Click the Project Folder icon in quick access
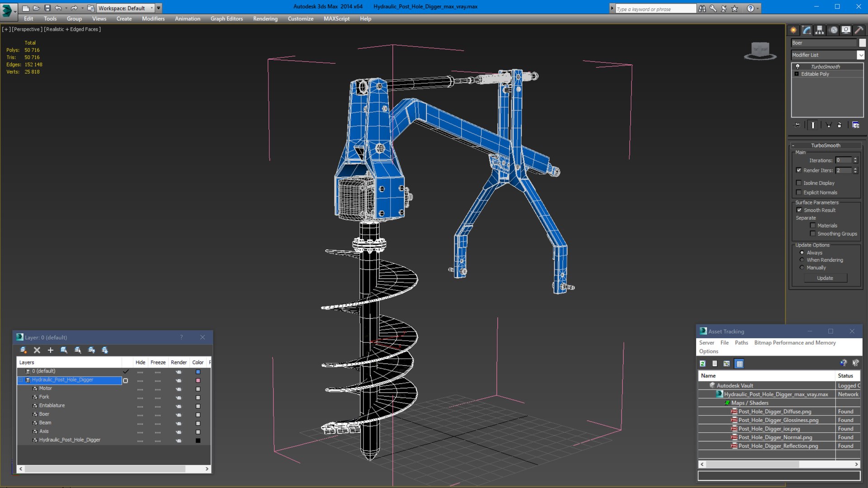The height and width of the screenshot is (488, 868). pos(90,8)
